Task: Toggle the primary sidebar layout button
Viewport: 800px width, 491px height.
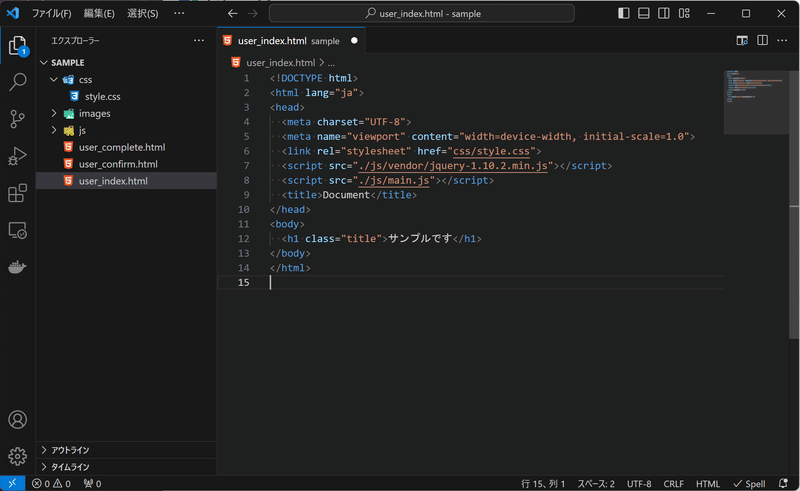Action: coord(624,13)
